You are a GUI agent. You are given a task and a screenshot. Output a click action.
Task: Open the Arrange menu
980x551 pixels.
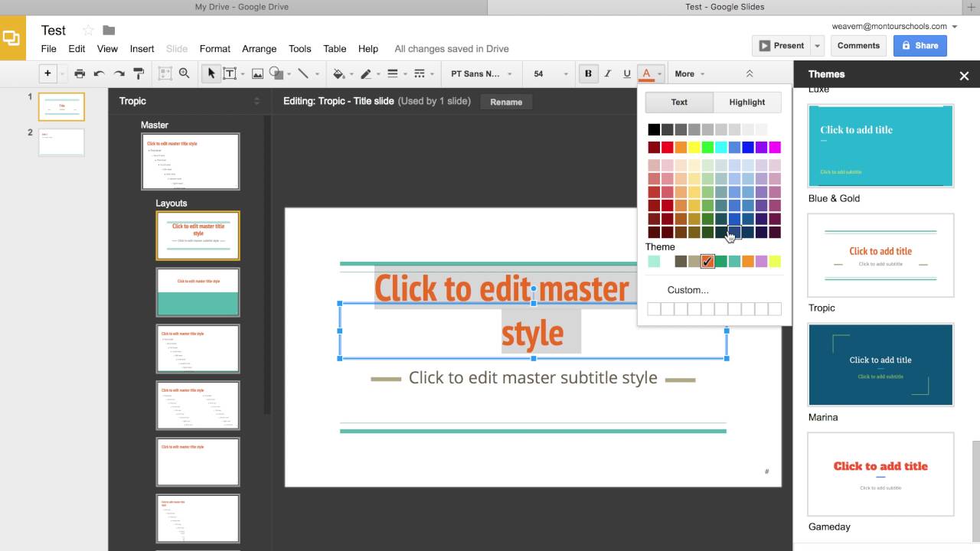tap(259, 48)
